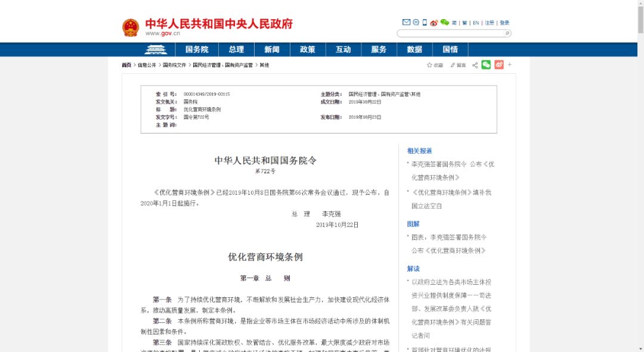The height and width of the screenshot is (352, 644).
Task: Click the www.gov.cn site title text
Action: pos(163,33)
